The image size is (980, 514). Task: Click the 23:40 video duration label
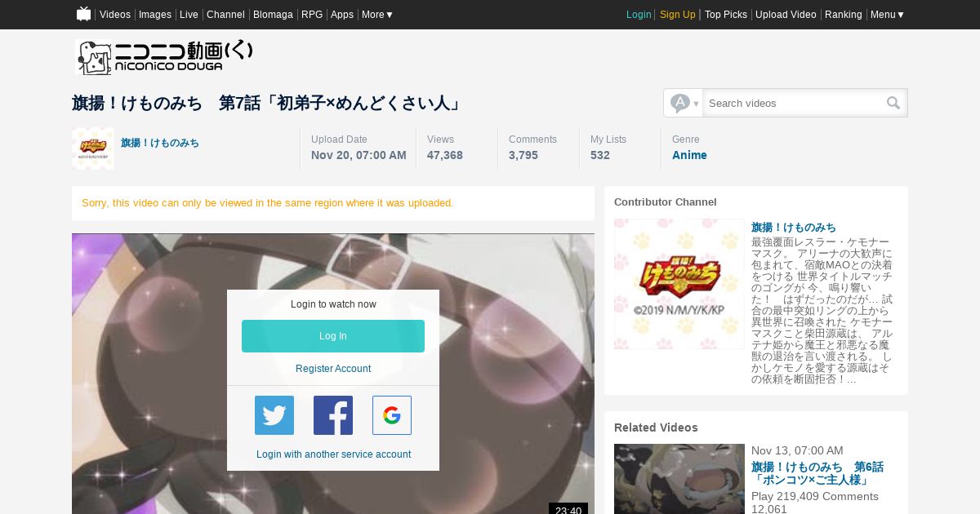point(568,509)
